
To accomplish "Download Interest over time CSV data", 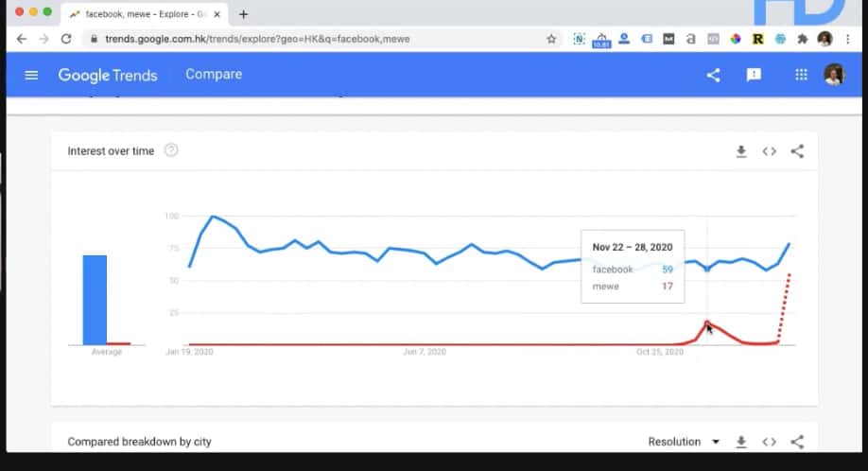I will click(x=741, y=151).
